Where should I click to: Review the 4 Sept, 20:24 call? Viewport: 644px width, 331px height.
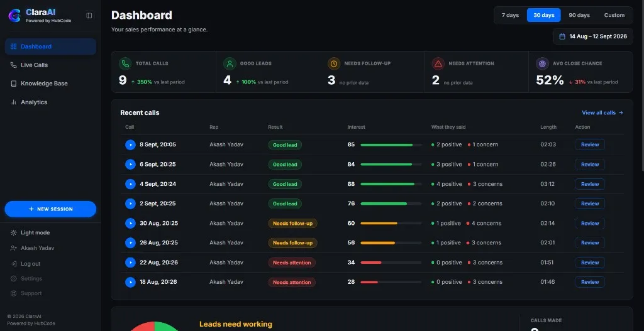click(590, 184)
